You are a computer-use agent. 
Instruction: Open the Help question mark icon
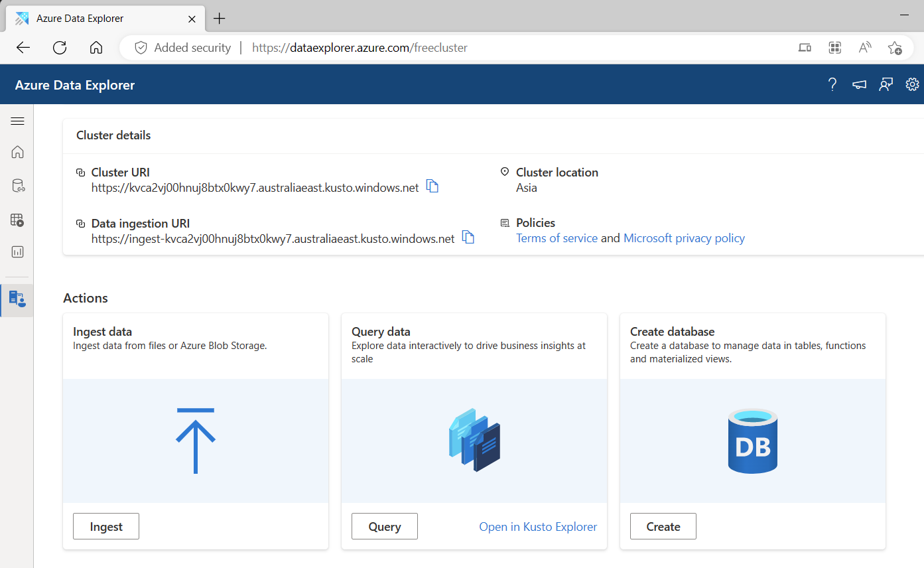(832, 84)
